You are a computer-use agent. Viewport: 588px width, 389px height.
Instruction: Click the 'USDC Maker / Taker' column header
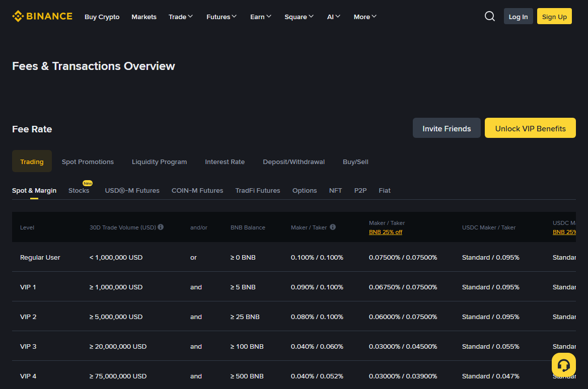(x=489, y=227)
